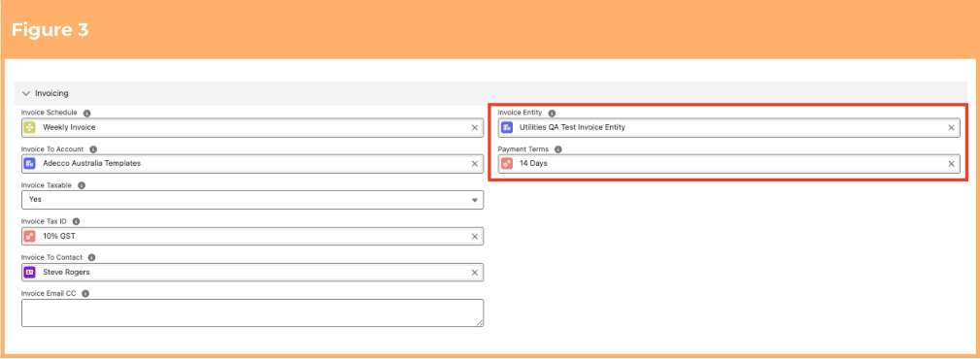Click the 14 Days text
The width and height of the screenshot is (980, 359).
tap(533, 164)
